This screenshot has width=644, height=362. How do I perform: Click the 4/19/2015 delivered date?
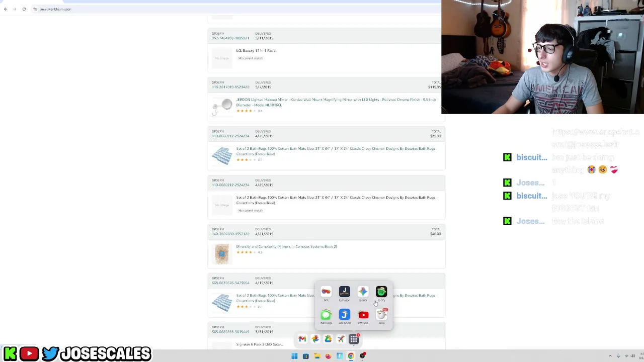[264, 283]
